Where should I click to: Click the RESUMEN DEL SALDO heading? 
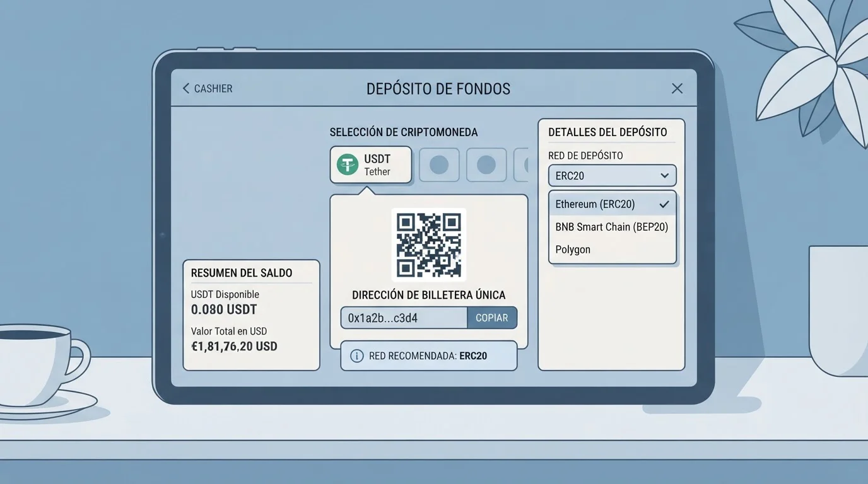(x=242, y=273)
